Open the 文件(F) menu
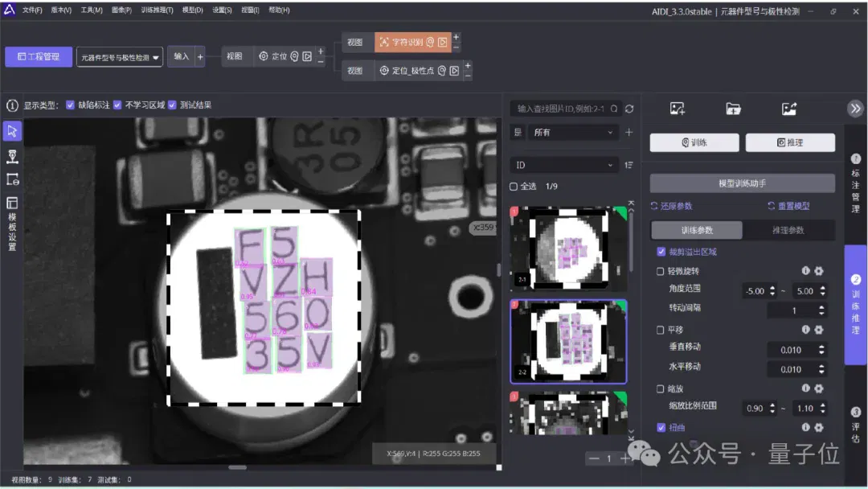The height and width of the screenshot is (489, 868). point(32,10)
